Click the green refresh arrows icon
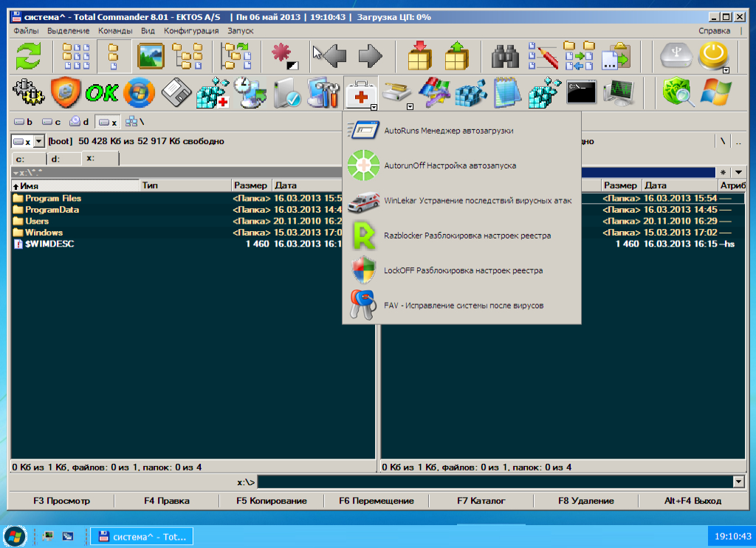 point(29,56)
